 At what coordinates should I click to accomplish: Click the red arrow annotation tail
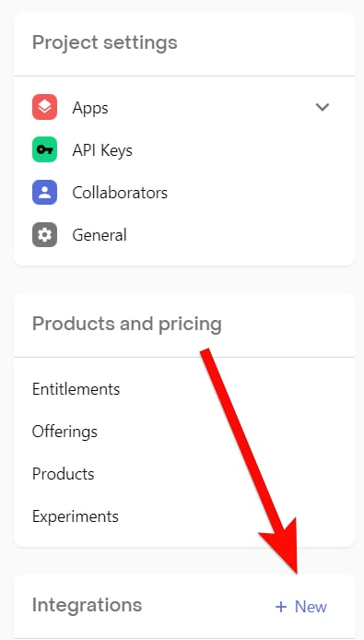pos(206,353)
